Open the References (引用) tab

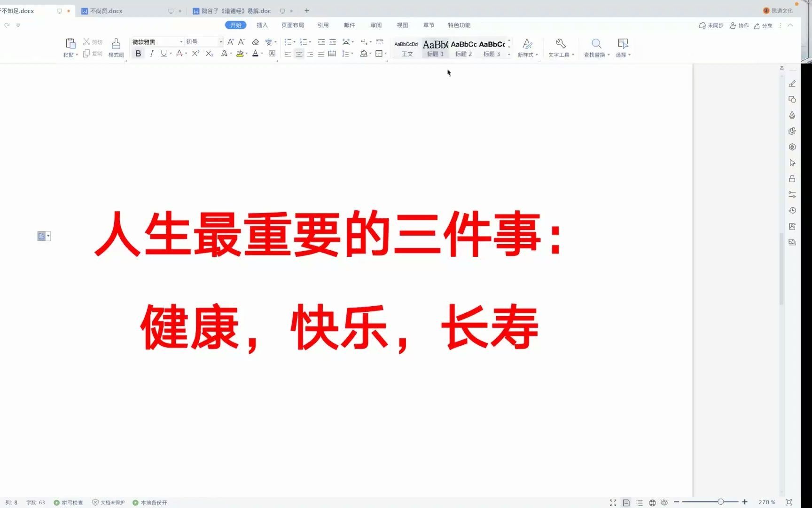[323, 25]
